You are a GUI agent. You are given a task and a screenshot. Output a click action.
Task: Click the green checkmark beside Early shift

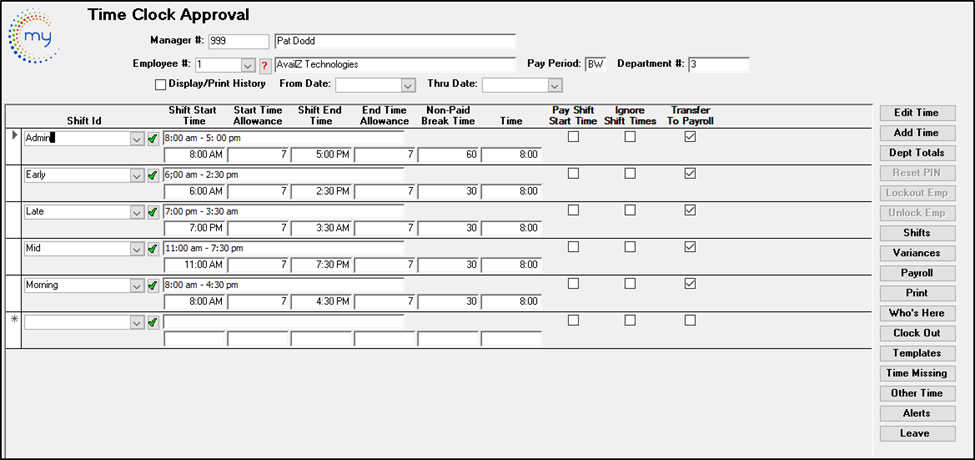pos(153,175)
